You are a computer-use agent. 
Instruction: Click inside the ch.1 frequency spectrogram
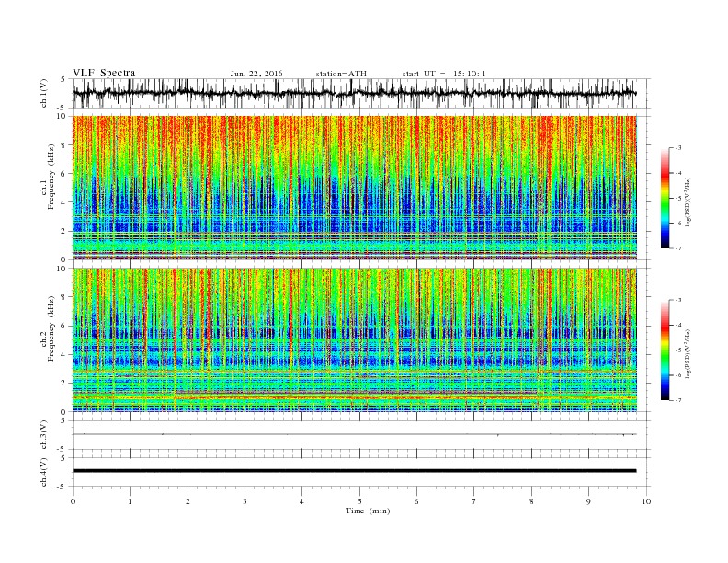pos(354,188)
